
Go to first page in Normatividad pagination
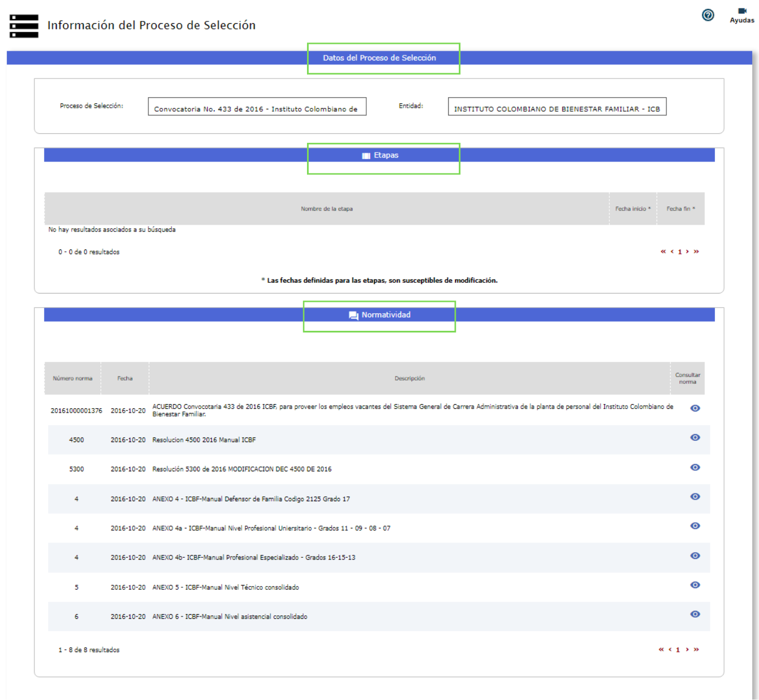(661, 650)
